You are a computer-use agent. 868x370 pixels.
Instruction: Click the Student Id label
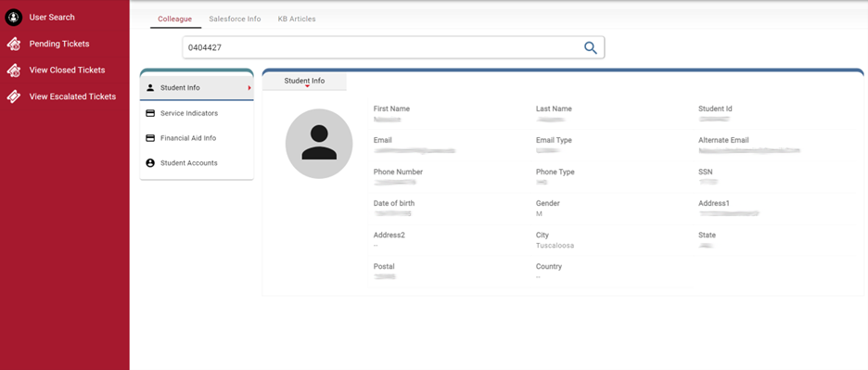tap(715, 109)
